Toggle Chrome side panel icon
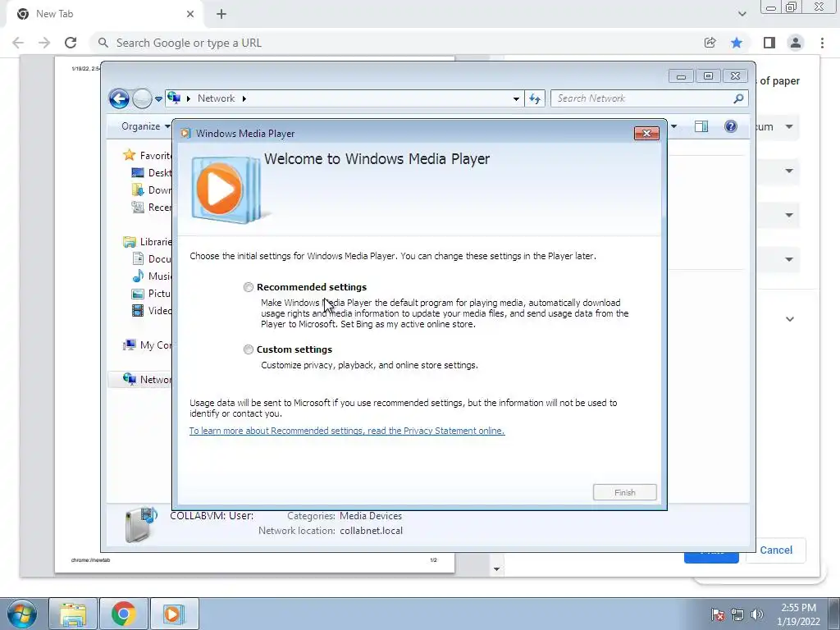 click(x=769, y=43)
